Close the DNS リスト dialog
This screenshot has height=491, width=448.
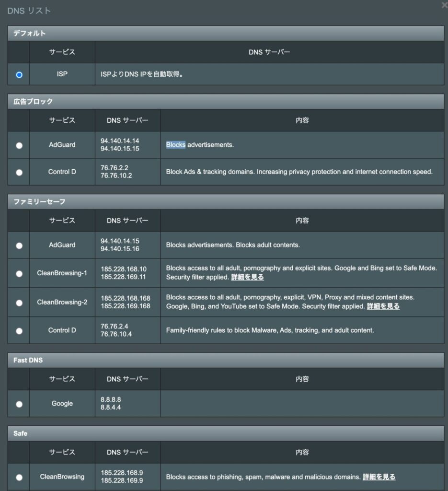pyautogui.click(x=444, y=5)
